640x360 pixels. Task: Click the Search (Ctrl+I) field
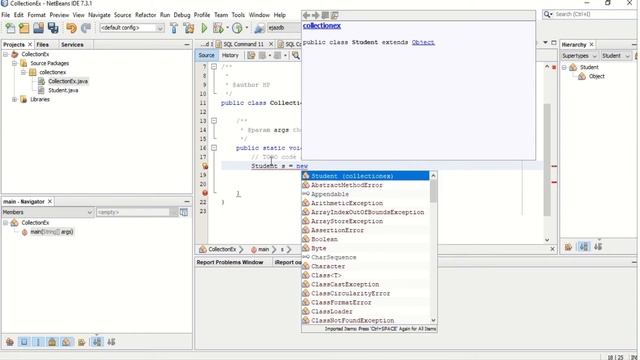[x=590, y=14]
